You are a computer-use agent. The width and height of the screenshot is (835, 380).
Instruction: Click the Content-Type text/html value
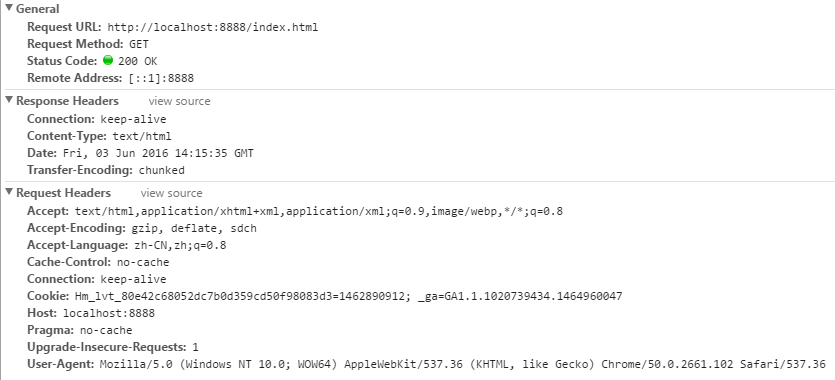[142, 136]
